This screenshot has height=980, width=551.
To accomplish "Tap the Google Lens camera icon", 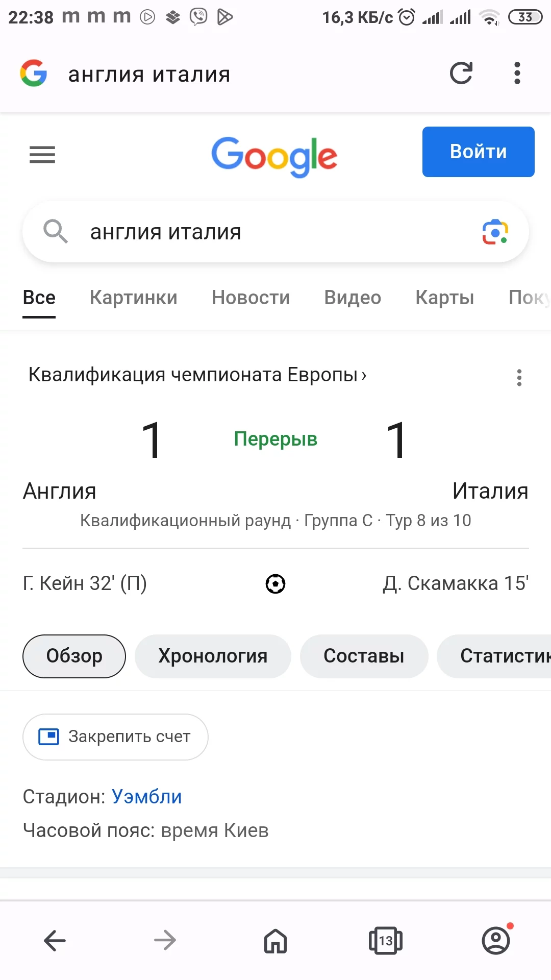I will pos(495,232).
